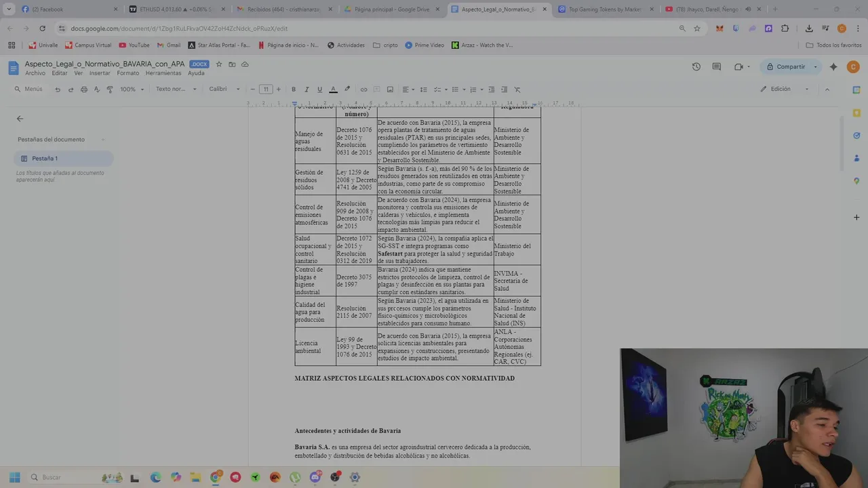
Task: Open the Calibri font family dropdown
Action: 224,89
